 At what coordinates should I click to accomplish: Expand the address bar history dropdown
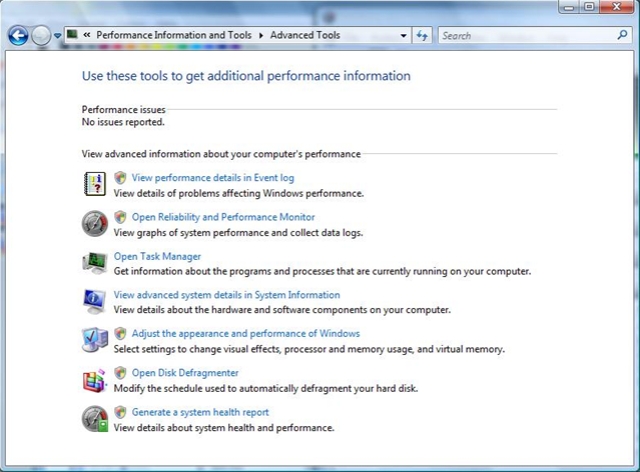(x=403, y=36)
